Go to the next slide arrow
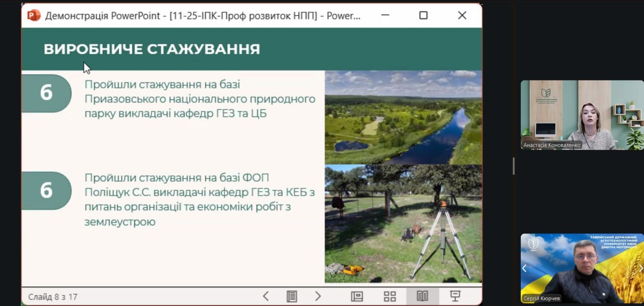 (318, 296)
